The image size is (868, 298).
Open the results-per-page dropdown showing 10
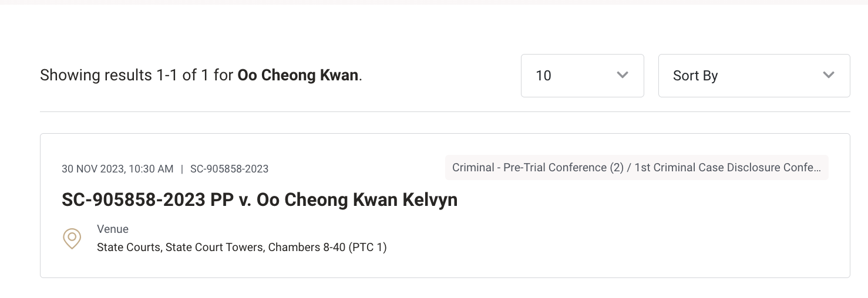pyautogui.click(x=582, y=76)
